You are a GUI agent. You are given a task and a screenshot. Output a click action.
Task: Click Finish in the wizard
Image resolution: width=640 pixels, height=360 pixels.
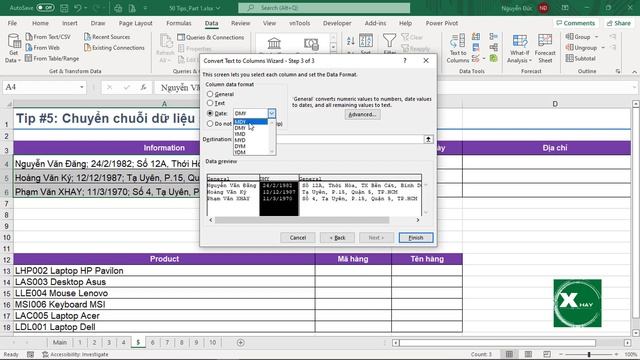click(416, 238)
